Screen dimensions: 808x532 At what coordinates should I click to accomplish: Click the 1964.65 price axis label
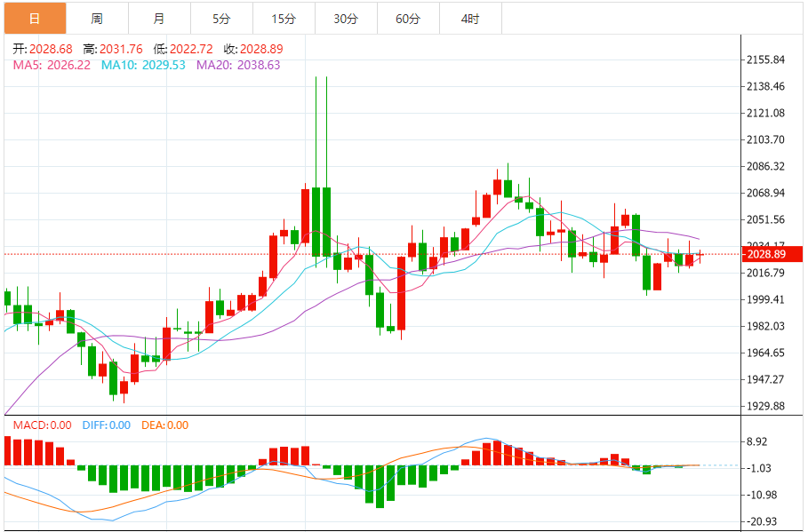(765, 353)
